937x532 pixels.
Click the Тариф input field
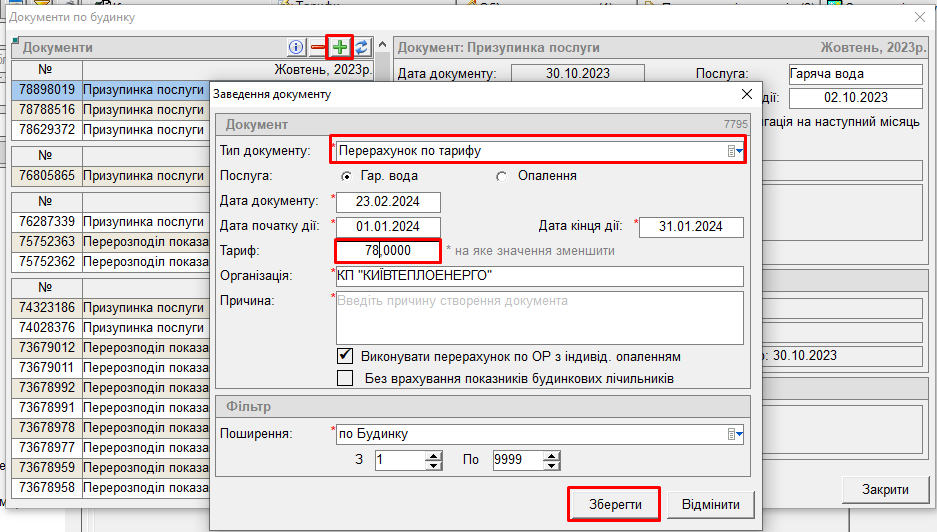click(388, 251)
